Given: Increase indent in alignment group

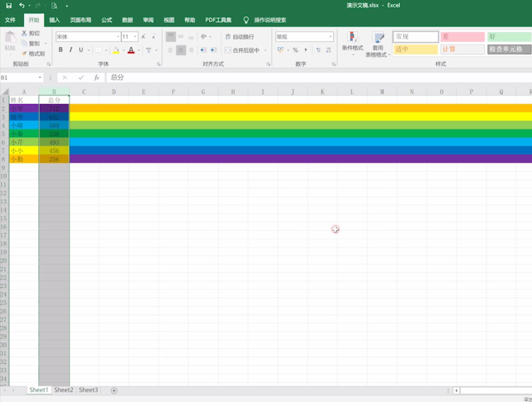Looking at the screenshot, I should [x=213, y=50].
